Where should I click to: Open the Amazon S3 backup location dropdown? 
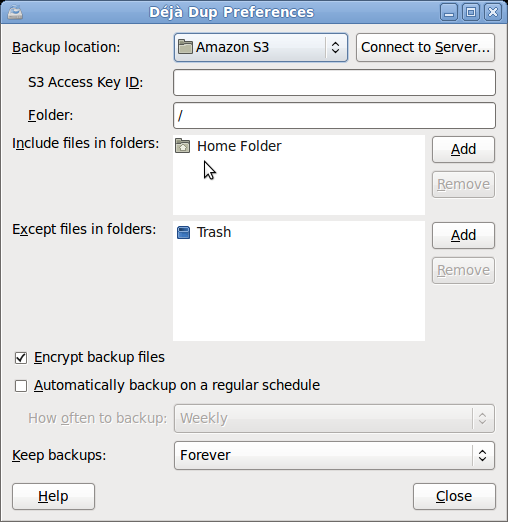261,47
